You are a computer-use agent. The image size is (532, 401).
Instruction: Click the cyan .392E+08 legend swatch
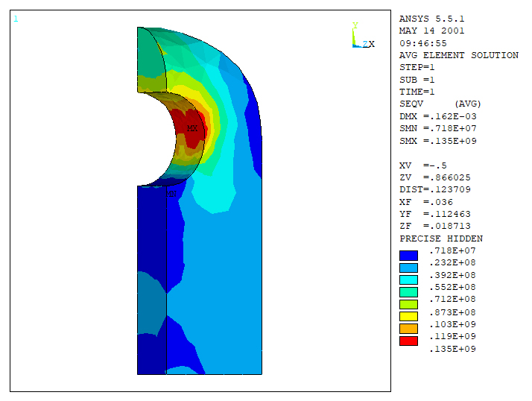coord(408,280)
